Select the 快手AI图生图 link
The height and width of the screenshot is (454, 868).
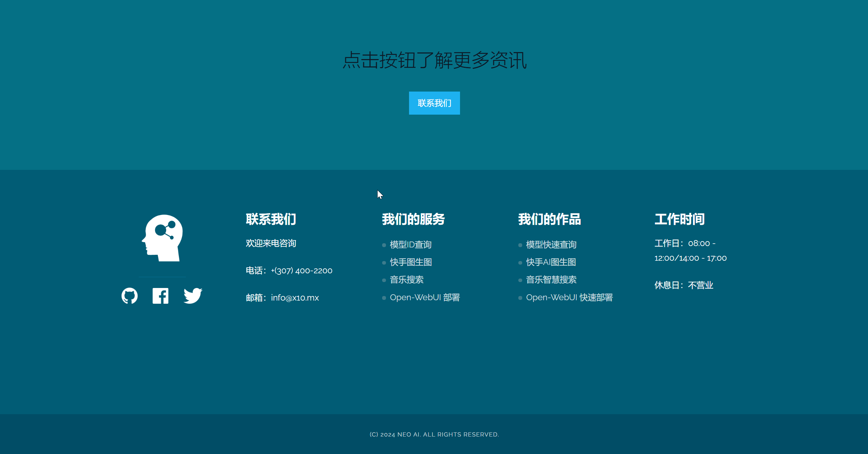pyautogui.click(x=551, y=262)
